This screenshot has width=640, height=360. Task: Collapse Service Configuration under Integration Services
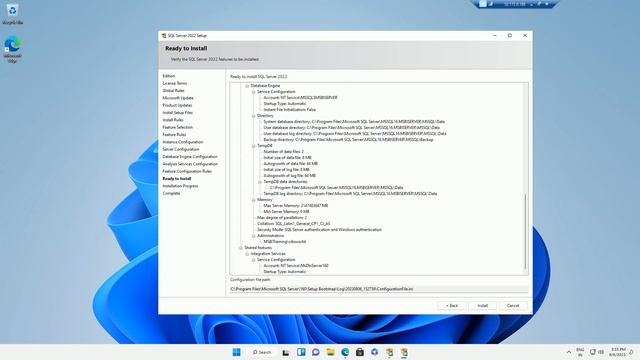pyautogui.click(x=253, y=260)
